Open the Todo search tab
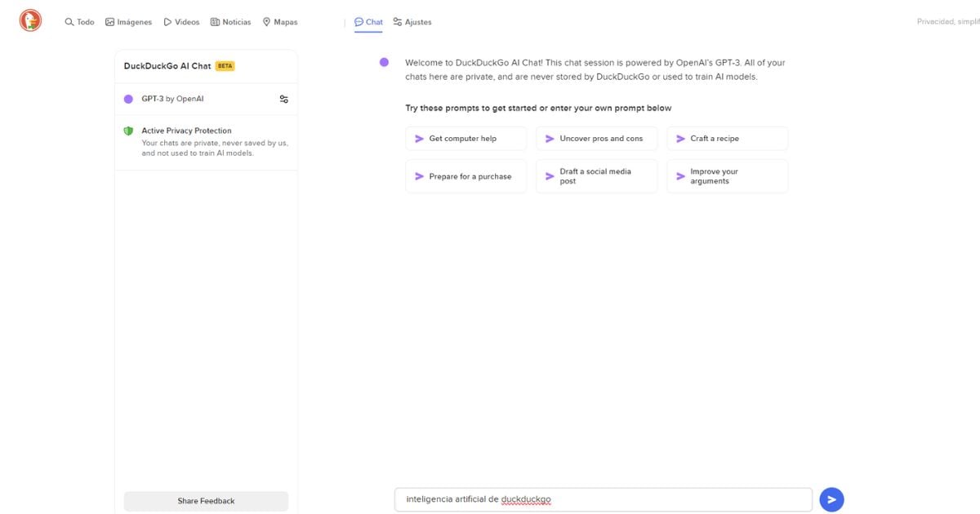Screen dimensions: 980x514 click(79, 22)
